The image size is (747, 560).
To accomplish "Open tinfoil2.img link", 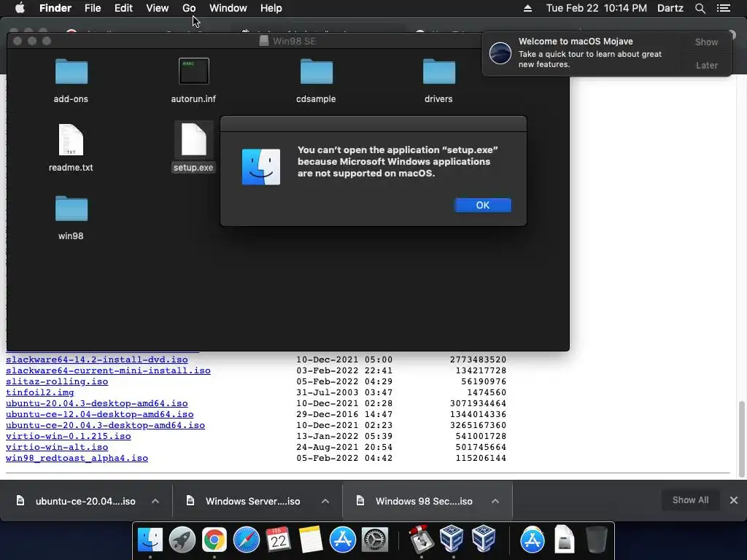I will [x=40, y=392].
